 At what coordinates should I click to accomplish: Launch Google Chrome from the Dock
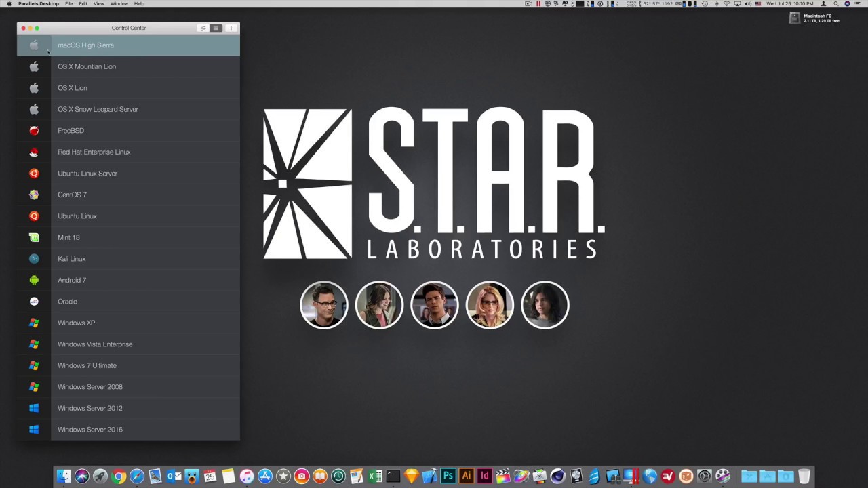(x=119, y=476)
